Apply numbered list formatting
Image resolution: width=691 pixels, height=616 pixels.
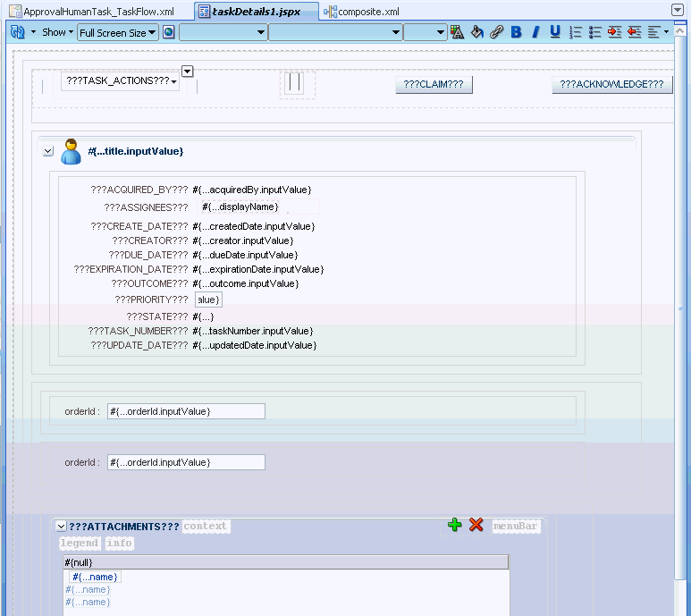pos(576,32)
